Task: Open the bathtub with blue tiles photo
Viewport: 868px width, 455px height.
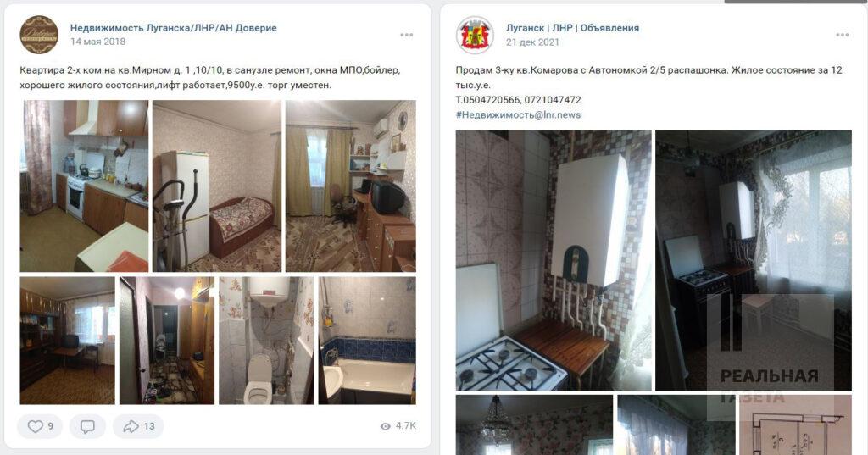Action: click(367, 341)
